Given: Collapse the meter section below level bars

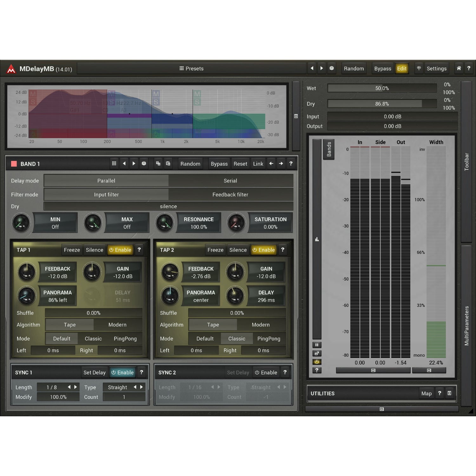Looking at the screenshot, I should click(x=373, y=370).
